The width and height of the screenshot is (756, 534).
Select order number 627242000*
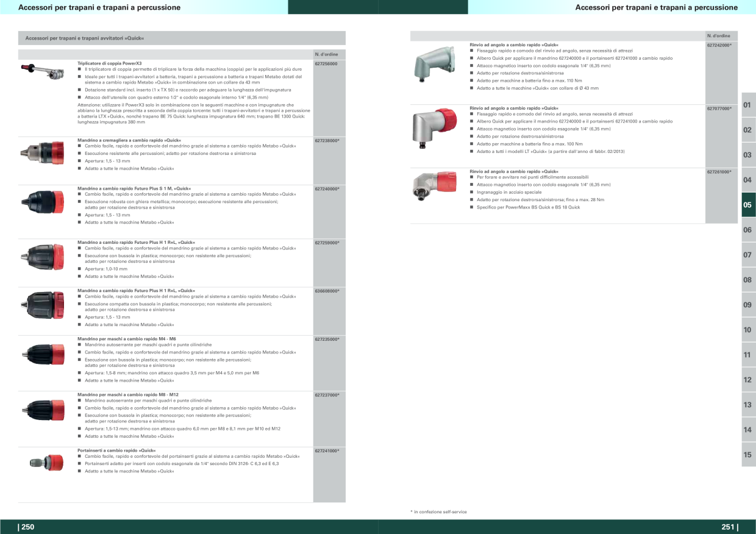[719, 45]
